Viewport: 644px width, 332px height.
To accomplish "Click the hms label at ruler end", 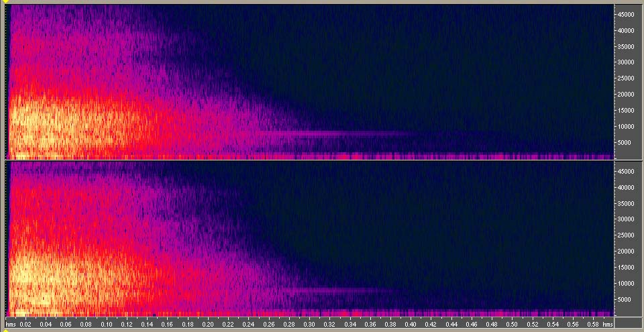I will pyautogui.click(x=608, y=324).
